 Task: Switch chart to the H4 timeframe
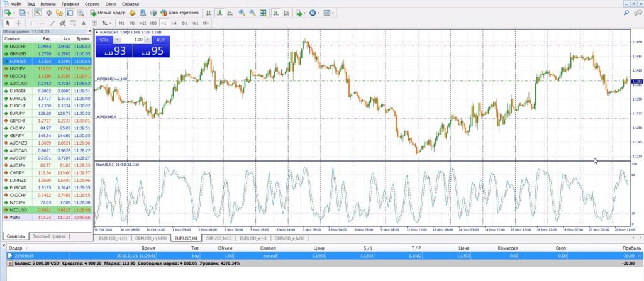(x=174, y=23)
